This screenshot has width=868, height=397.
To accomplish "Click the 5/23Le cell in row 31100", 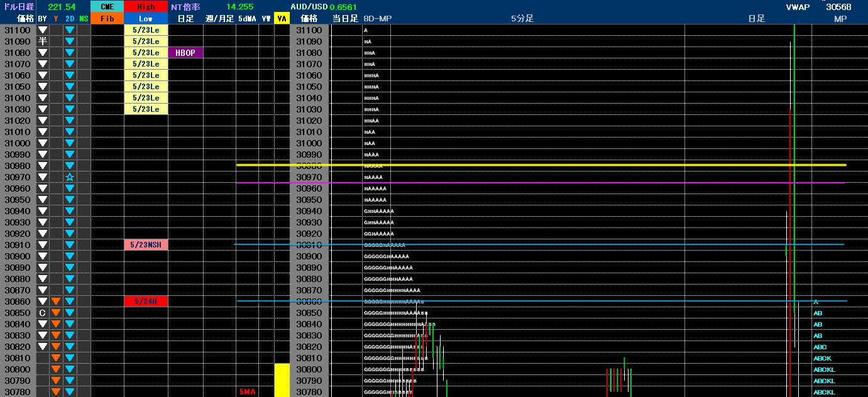I will [x=146, y=30].
